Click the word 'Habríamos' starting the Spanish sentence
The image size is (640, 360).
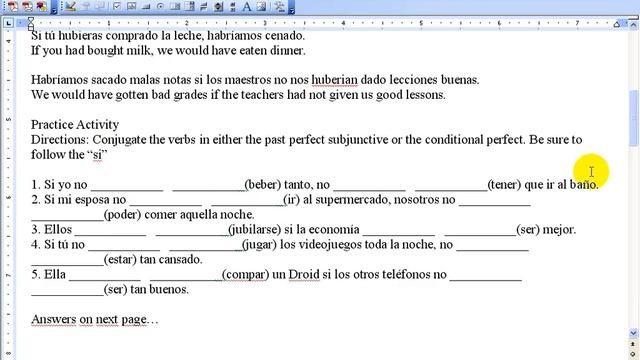[59, 80]
